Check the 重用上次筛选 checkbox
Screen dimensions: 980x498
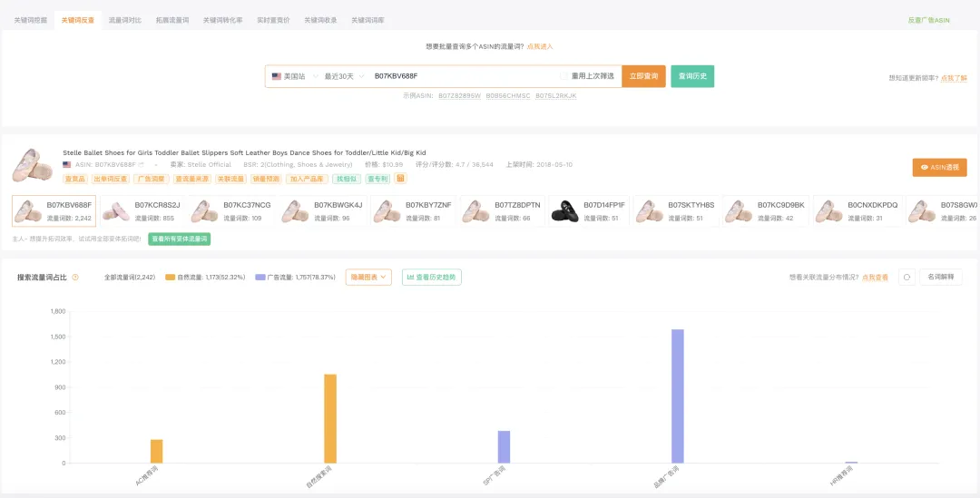click(563, 76)
